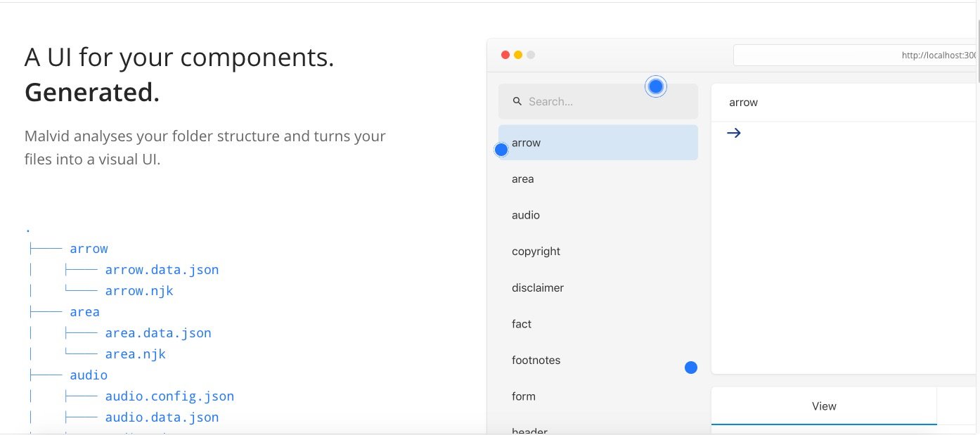The height and width of the screenshot is (435, 980).
Task: Switch to the View tab
Action: [x=824, y=406]
